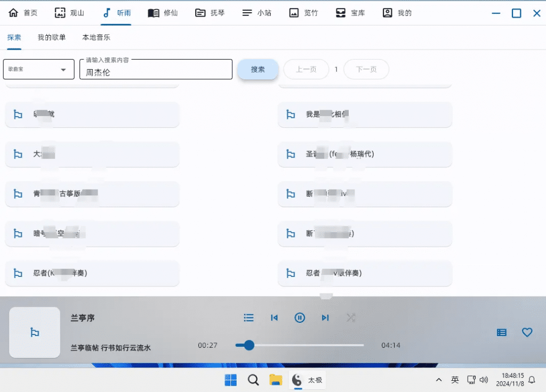Click the 兰亭序 now-playing title
Screen dimensions: 546x392
[83, 318]
